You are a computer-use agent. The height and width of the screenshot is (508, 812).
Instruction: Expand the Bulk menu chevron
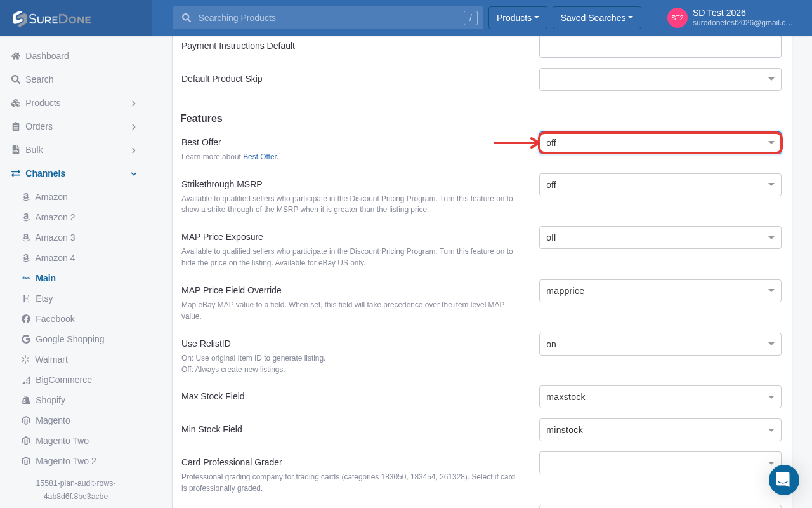134,150
